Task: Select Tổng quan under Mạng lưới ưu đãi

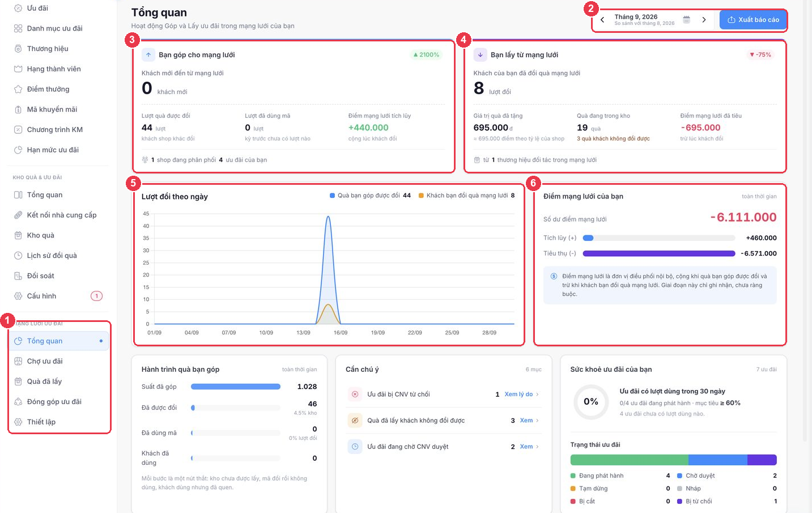Action: (59, 341)
